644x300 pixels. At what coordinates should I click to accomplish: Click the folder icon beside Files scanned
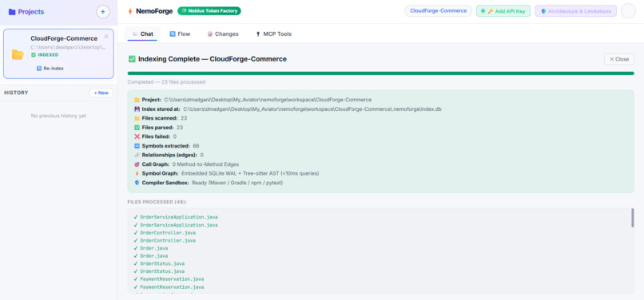[137, 118]
